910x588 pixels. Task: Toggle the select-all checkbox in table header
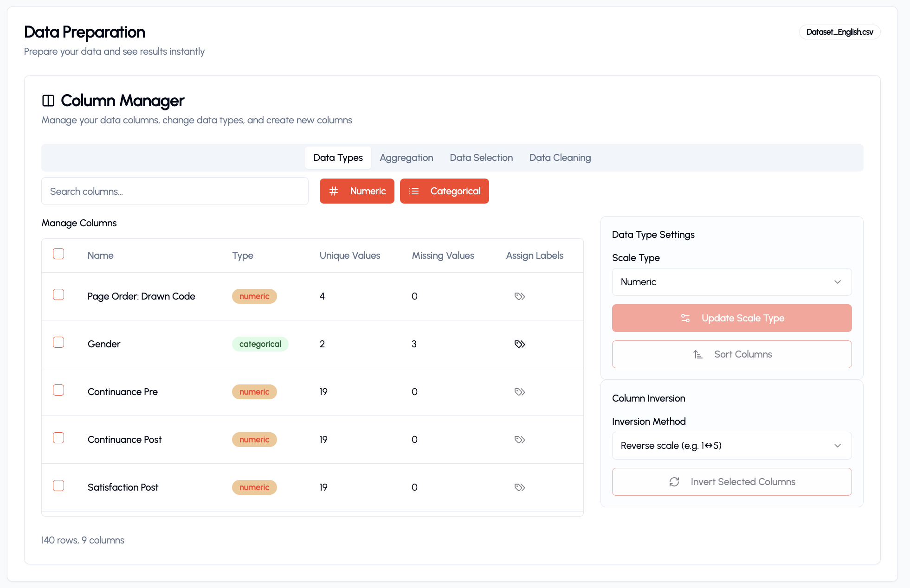(x=58, y=254)
